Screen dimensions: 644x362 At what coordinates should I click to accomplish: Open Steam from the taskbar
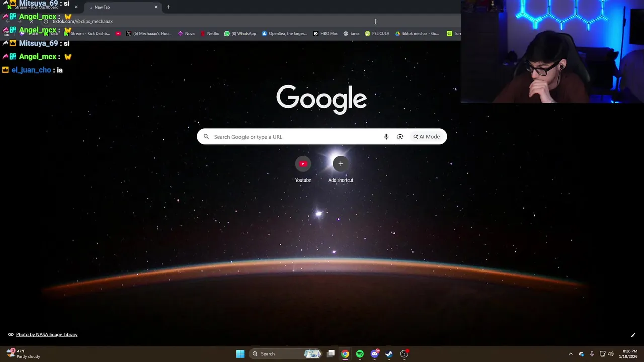pyautogui.click(x=389, y=354)
